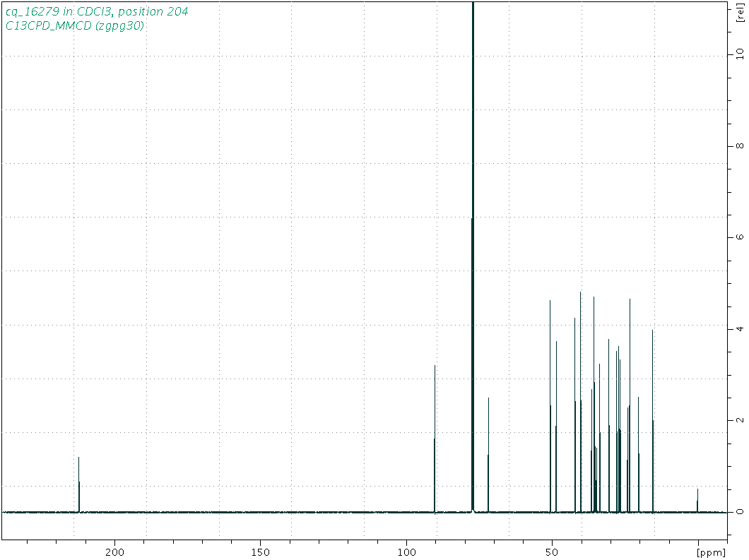Click the pulse program text 'C13CPD_MMCD (zgpg30)'
This screenshot has width=749, height=560.
tap(74, 26)
